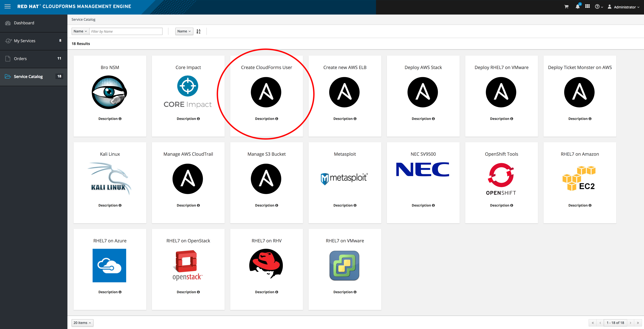Toggle the hamburger navigation menu
This screenshot has width=644, height=329.
tap(8, 6)
